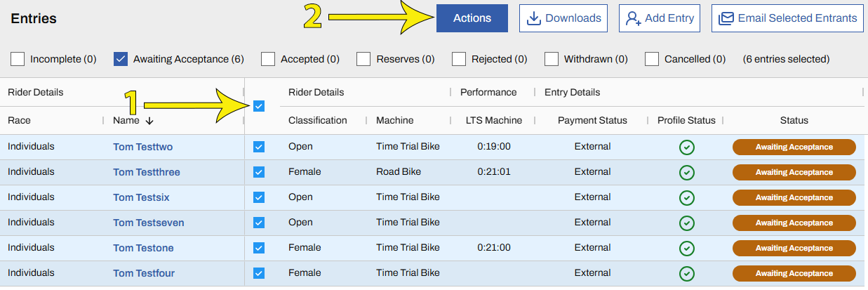Screen dimensions: 868x290
Task: Click Tom Testthree's profile status checkmark icon
Action: (687, 173)
